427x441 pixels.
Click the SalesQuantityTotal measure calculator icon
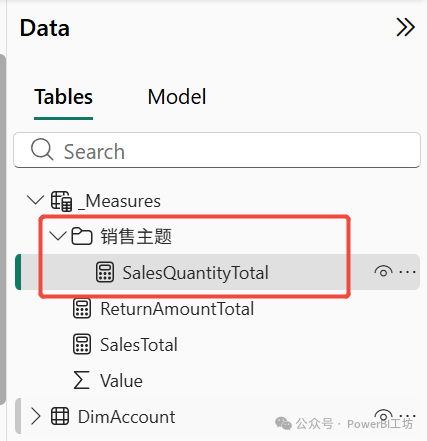[x=105, y=272]
